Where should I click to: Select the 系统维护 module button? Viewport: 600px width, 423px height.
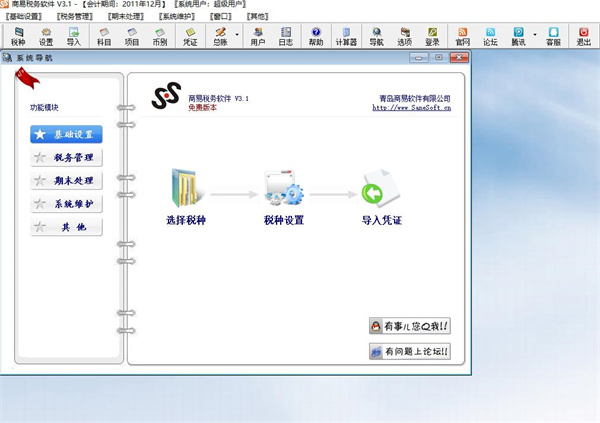tap(66, 204)
